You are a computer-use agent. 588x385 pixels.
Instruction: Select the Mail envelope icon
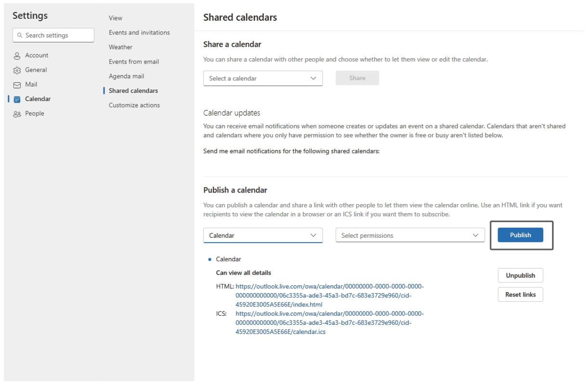pos(16,84)
